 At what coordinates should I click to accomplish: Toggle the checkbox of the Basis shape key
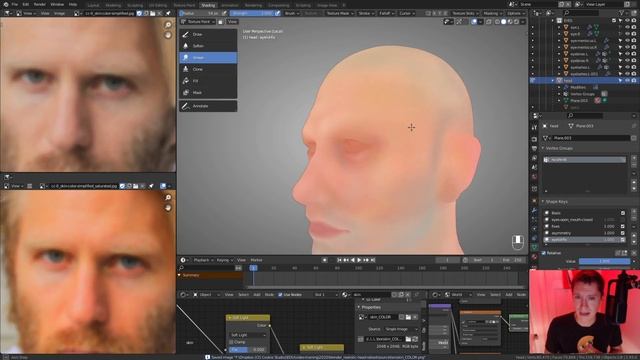coord(623,213)
